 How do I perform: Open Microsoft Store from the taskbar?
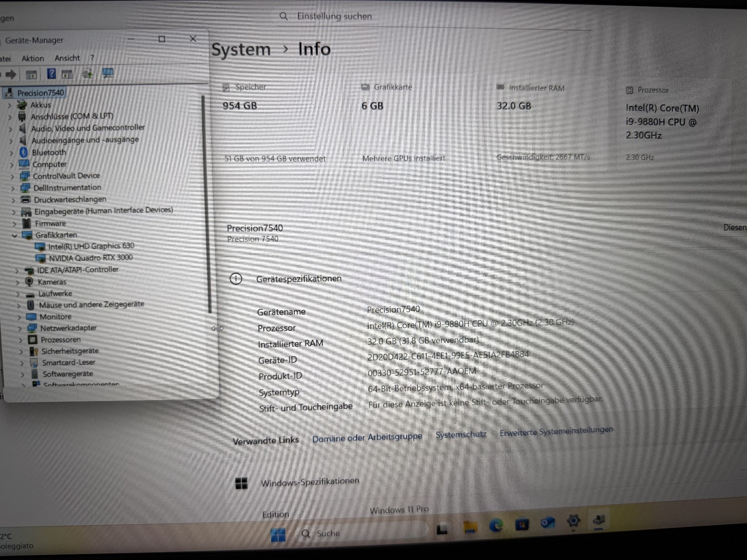[x=522, y=524]
